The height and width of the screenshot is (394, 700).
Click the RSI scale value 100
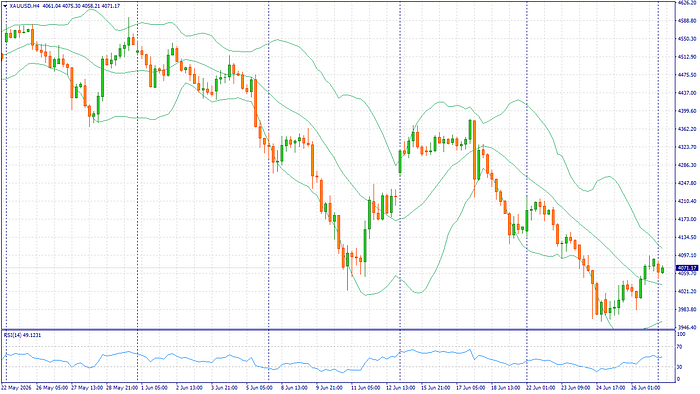[x=681, y=334]
